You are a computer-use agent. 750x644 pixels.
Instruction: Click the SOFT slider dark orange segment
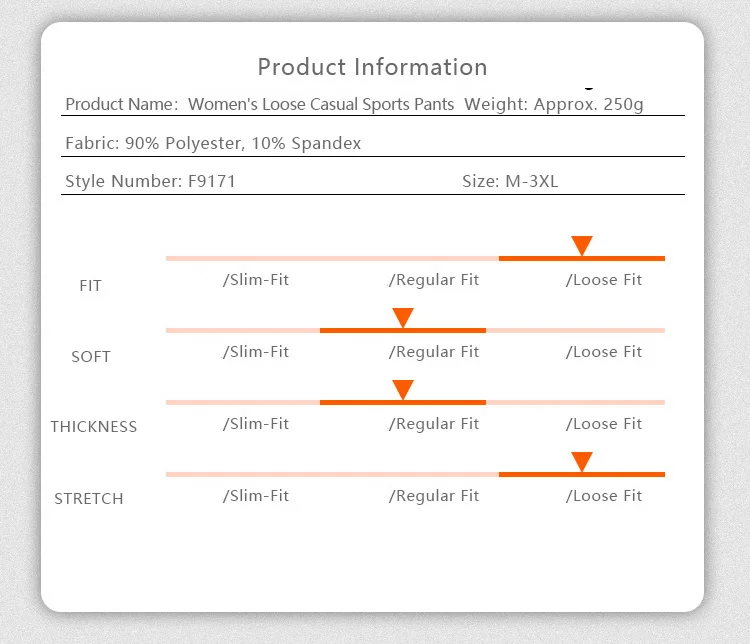[x=403, y=331]
